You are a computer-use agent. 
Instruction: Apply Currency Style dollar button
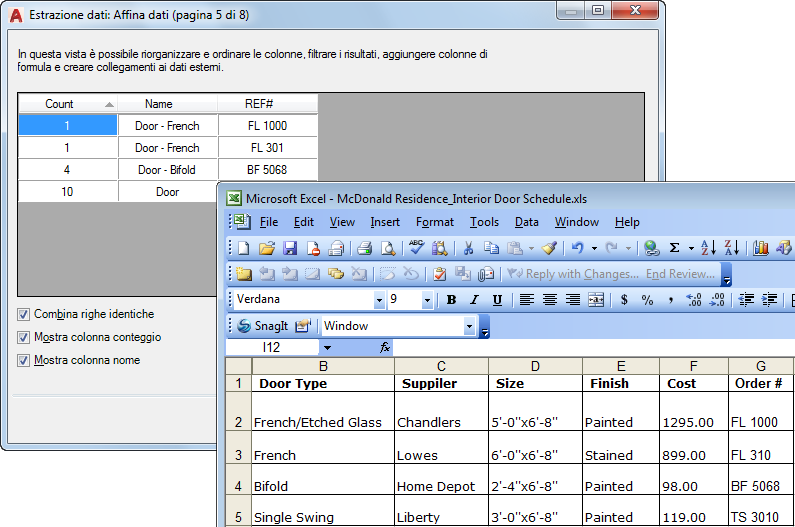coord(624,300)
